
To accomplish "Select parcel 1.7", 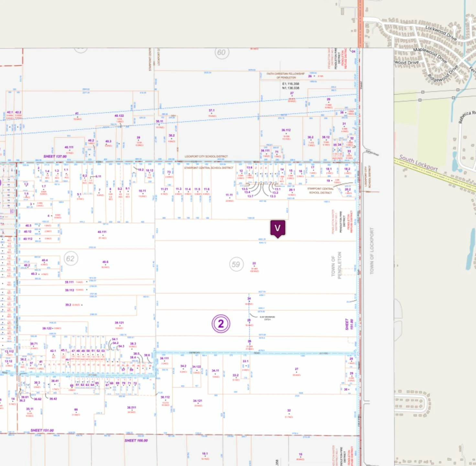I will [44, 186].
